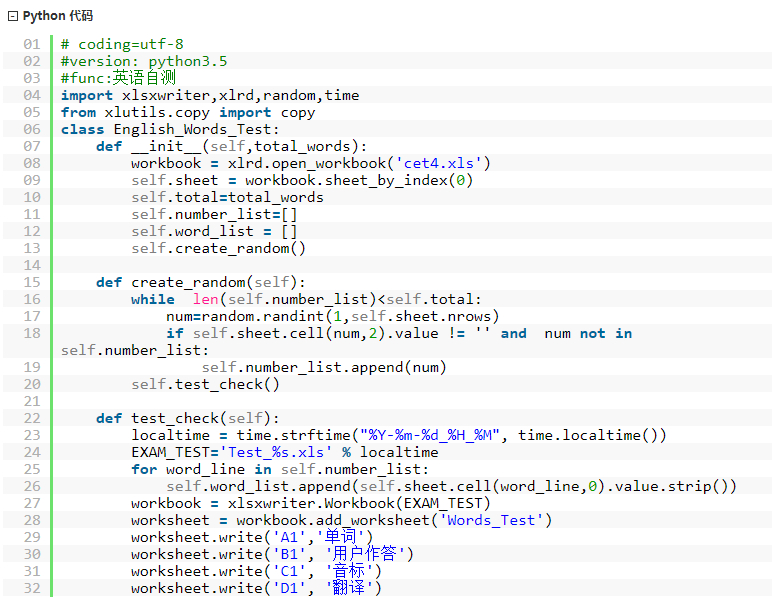The width and height of the screenshot is (772, 597).
Task: Click 'self.sheet.cell(num,2).value' on line 18
Action: pos(316,333)
